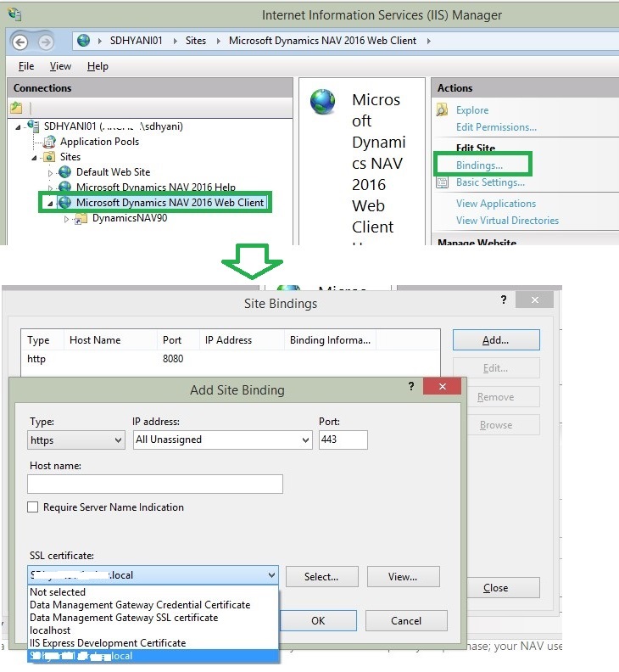Click the View... certificate button
The height and width of the screenshot is (672, 619).
coord(403,576)
